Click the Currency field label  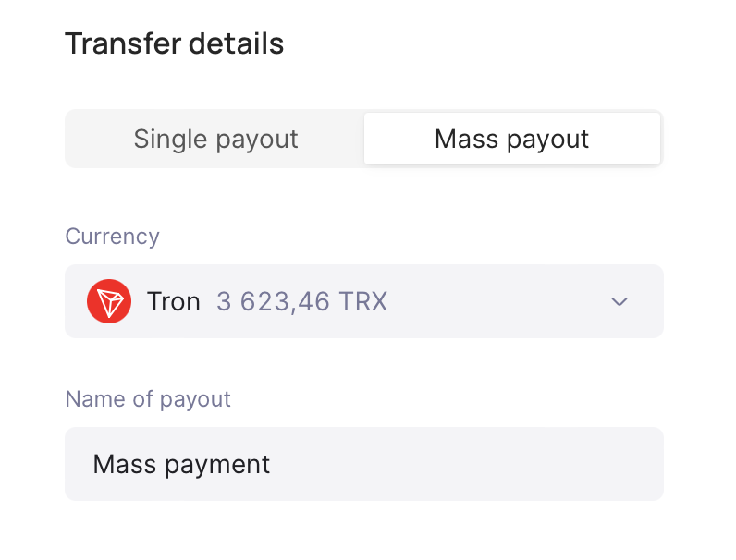(112, 237)
